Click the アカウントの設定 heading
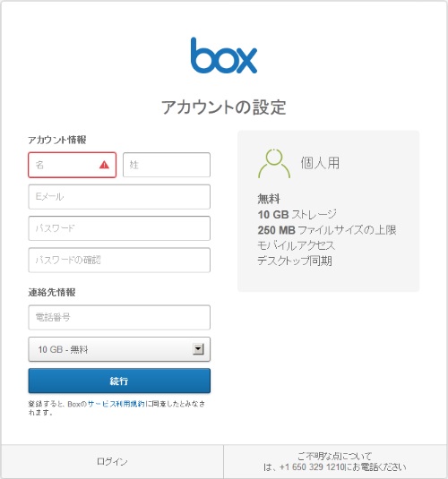The image size is (448, 479). click(224, 107)
